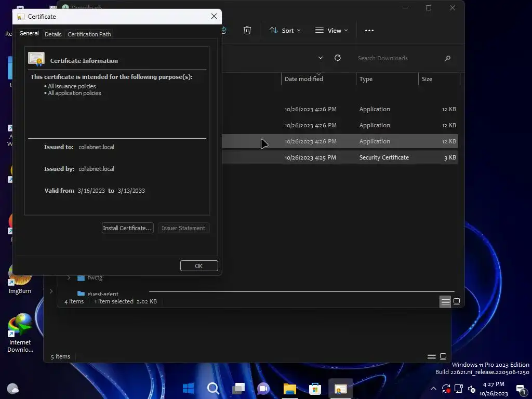Minimize the Downloads Explorer window
This screenshot has width=532, height=399.
click(x=405, y=8)
